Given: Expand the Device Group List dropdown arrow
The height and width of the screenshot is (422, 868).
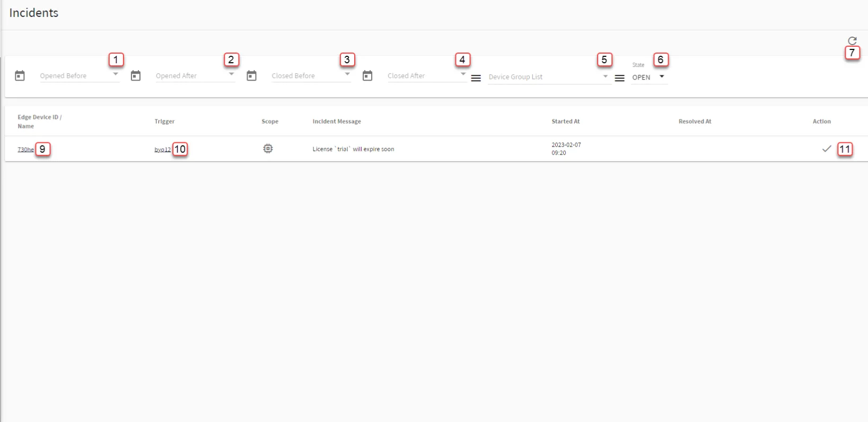Looking at the screenshot, I should coord(605,76).
